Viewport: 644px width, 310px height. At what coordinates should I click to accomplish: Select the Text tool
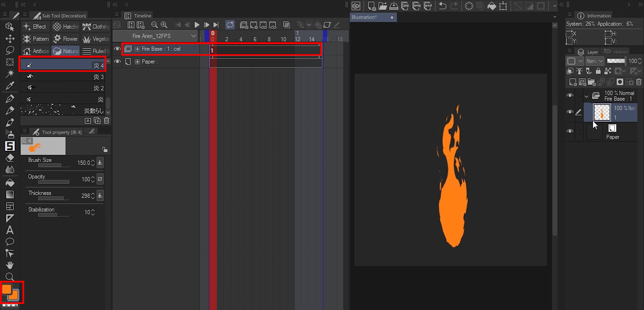point(10,230)
